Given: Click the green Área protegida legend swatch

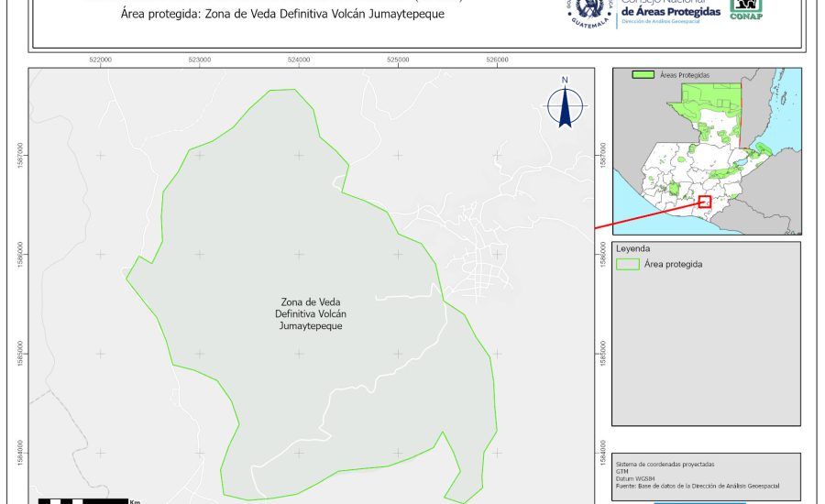Looking at the screenshot, I should pos(628,265).
